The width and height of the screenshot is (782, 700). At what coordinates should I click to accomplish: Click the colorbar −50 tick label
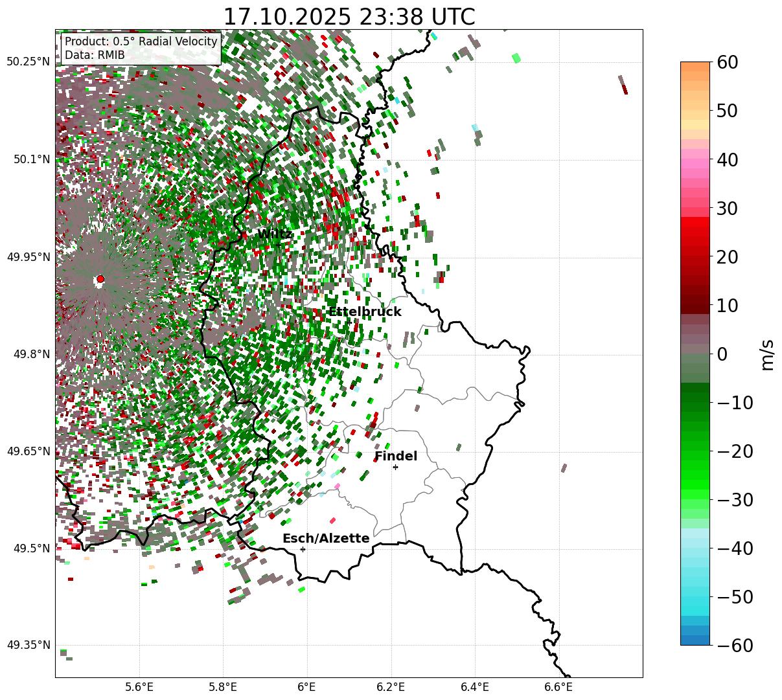[x=735, y=597]
